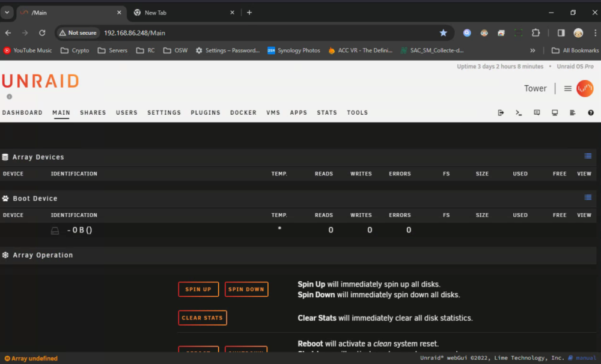Image resolution: width=601 pixels, height=364 pixels.
Task: Open the RC bookmarks folder
Action: pyautogui.click(x=145, y=50)
